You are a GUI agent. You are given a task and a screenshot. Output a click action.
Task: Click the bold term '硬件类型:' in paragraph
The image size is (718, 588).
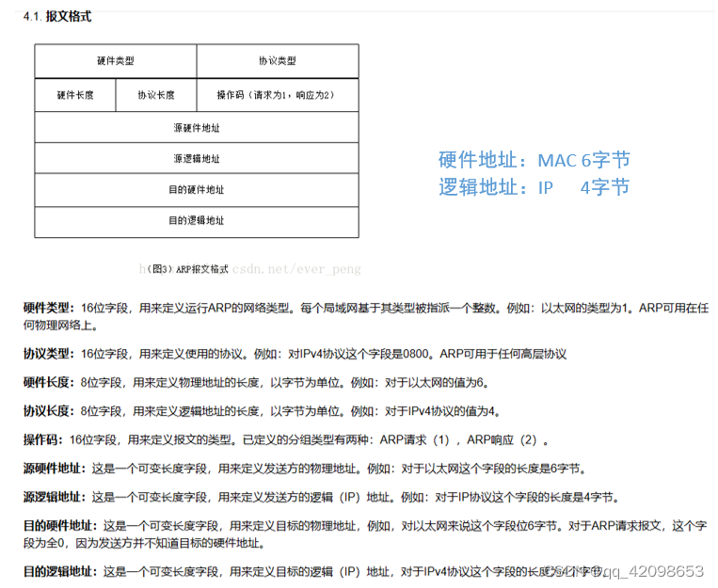point(49,308)
